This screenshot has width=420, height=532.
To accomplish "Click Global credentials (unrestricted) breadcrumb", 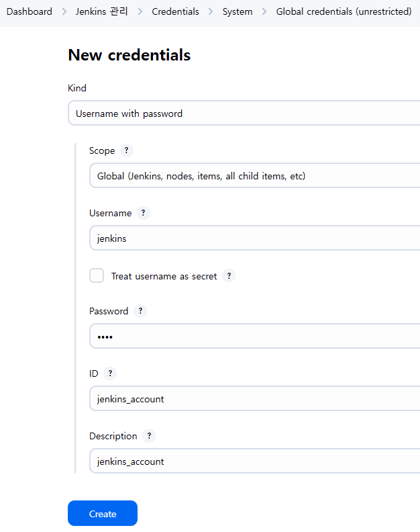I will [x=344, y=11].
